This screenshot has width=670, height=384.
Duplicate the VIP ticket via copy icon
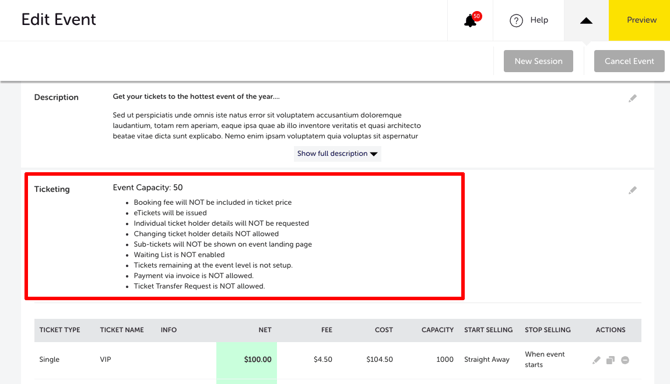(611, 360)
